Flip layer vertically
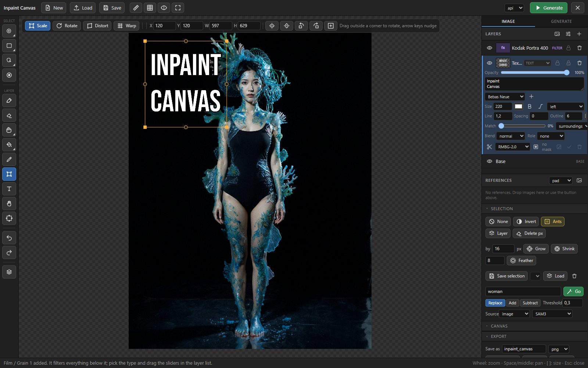The height and width of the screenshot is (368, 588). point(287,26)
